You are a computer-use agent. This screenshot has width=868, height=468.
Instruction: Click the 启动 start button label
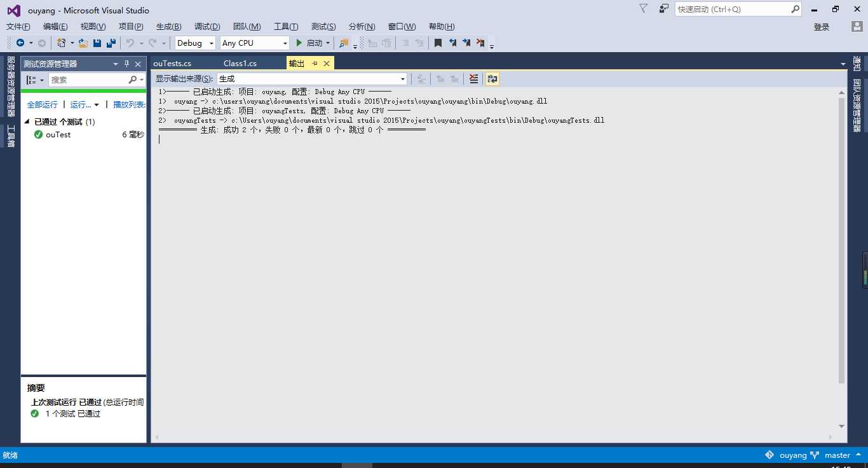pos(315,43)
